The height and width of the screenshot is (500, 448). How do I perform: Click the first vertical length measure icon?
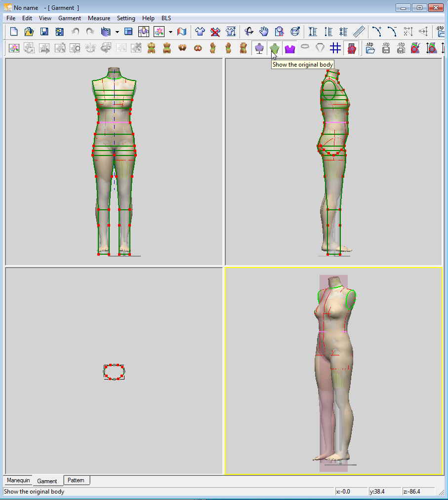click(x=313, y=31)
